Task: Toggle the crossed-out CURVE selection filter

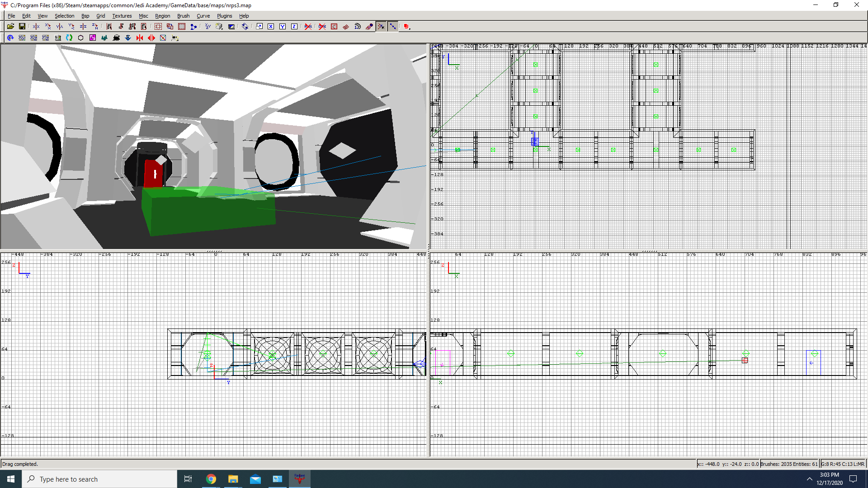Action: (x=322, y=27)
